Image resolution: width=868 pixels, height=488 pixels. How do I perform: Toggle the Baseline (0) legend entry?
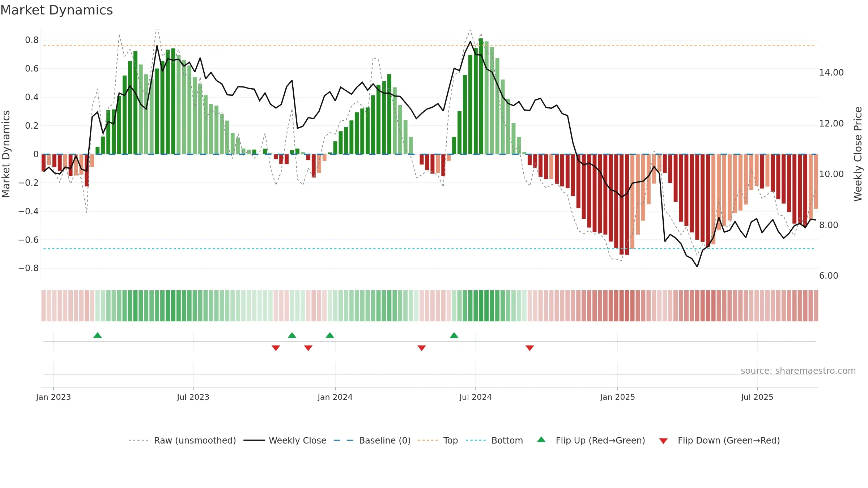(372, 440)
